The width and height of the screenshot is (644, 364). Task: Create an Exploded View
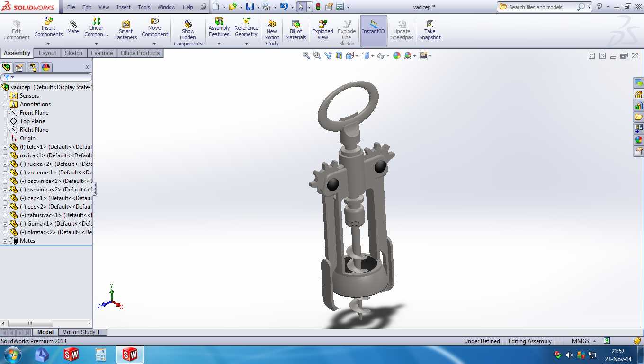point(322,31)
